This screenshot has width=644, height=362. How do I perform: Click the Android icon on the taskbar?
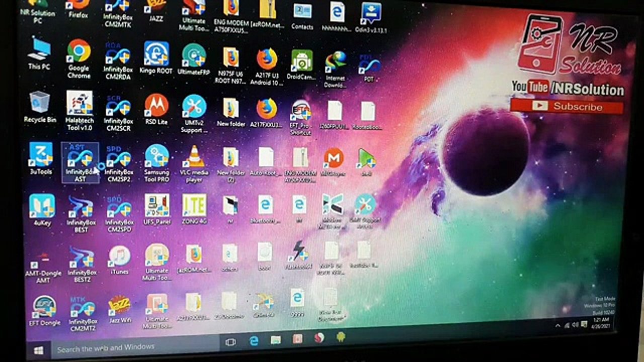click(x=341, y=336)
